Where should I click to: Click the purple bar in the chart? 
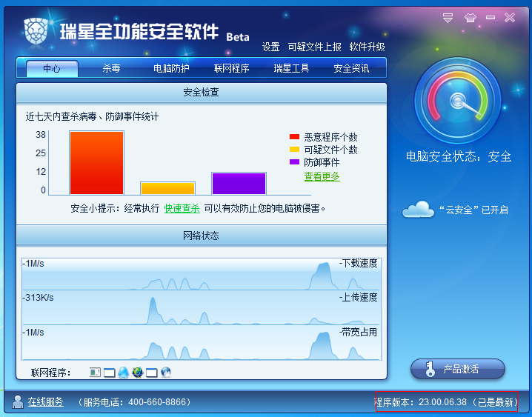click(239, 184)
